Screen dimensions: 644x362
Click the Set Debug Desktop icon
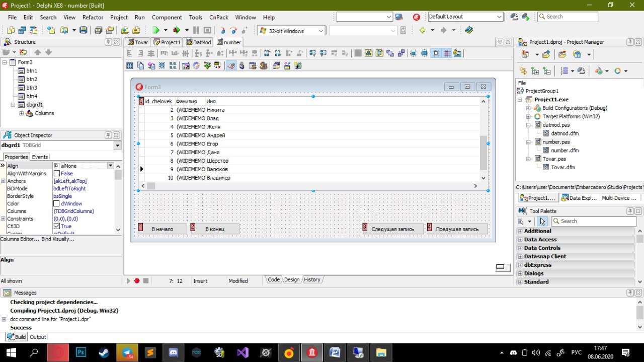(525, 17)
